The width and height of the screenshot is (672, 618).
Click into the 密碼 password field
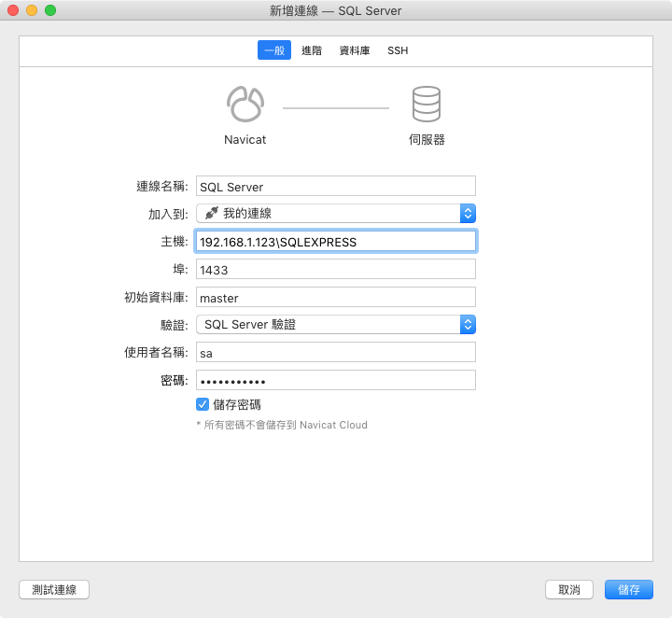[335, 381]
